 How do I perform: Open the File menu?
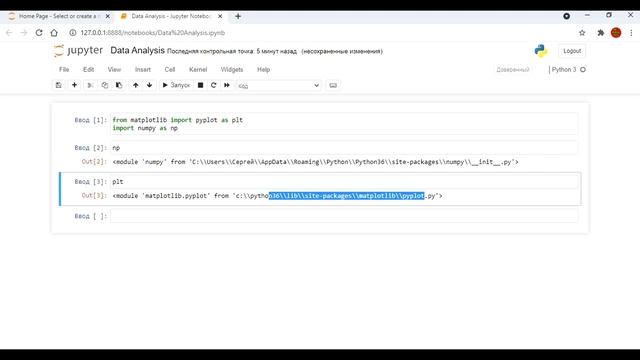click(64, 70)
